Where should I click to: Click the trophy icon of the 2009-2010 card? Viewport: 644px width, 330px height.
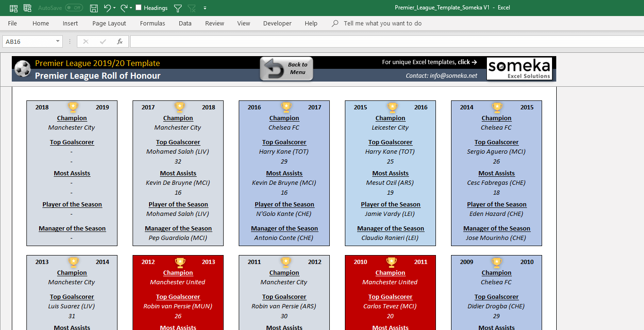(497, 262)
